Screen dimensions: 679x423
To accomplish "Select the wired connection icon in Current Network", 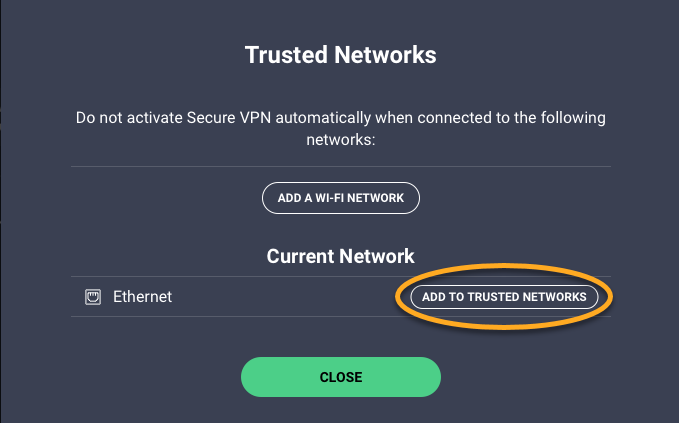I will (x=92, y=297).
